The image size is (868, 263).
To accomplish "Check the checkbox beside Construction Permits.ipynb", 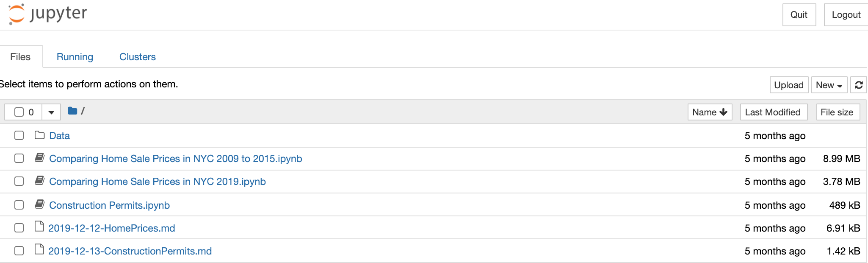I will pos(19,204).
